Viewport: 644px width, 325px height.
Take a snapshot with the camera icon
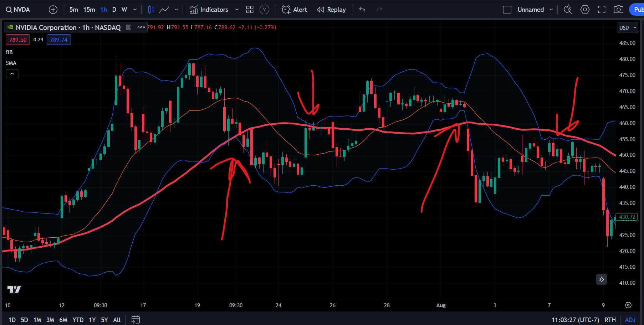(618, 10)
